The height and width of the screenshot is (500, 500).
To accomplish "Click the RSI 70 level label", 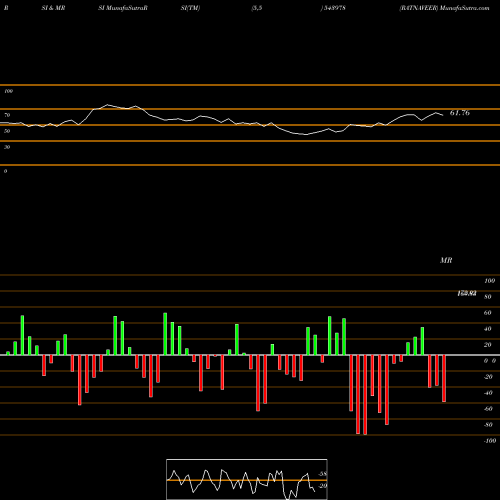I will pyautogui.click(x=7, y=115).
